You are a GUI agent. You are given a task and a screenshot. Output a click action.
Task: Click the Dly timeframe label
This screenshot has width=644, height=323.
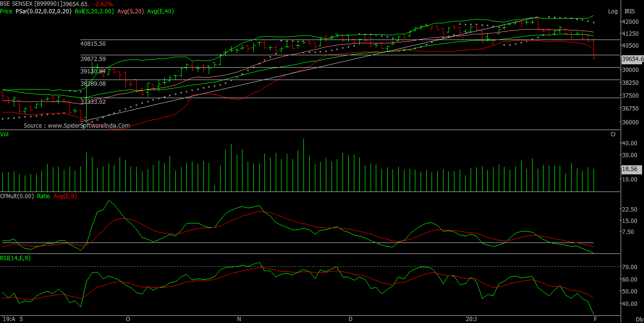click(x=639, y=319)
